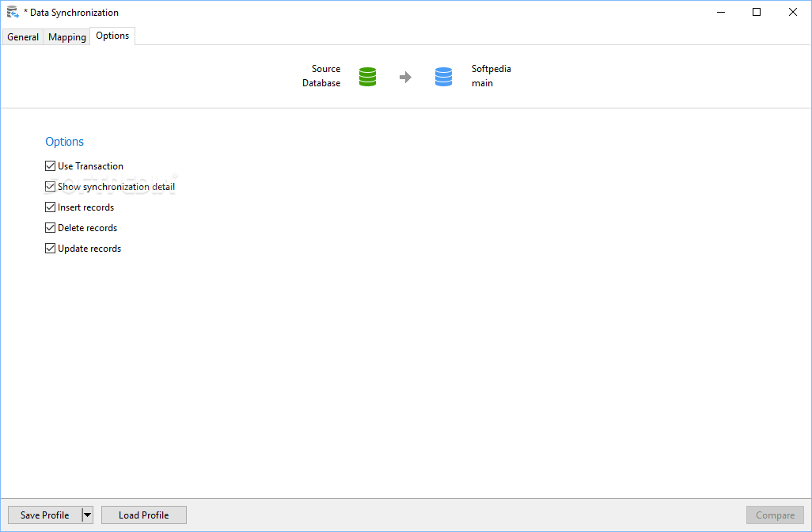Close the Data Synchronization window
This screenshot has width=812, height=532.
793,12
